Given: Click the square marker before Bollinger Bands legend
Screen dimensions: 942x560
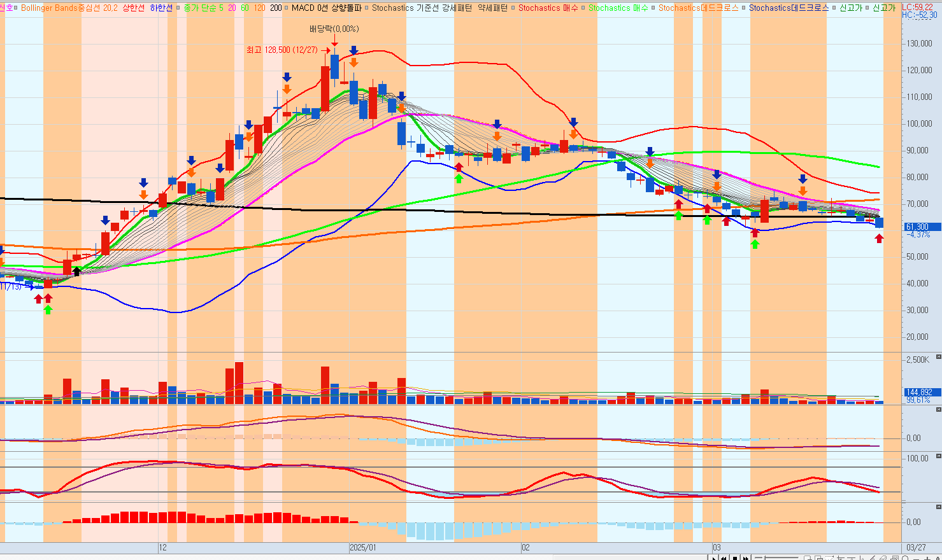Looking at the screenshot, I should click(17, 8).
